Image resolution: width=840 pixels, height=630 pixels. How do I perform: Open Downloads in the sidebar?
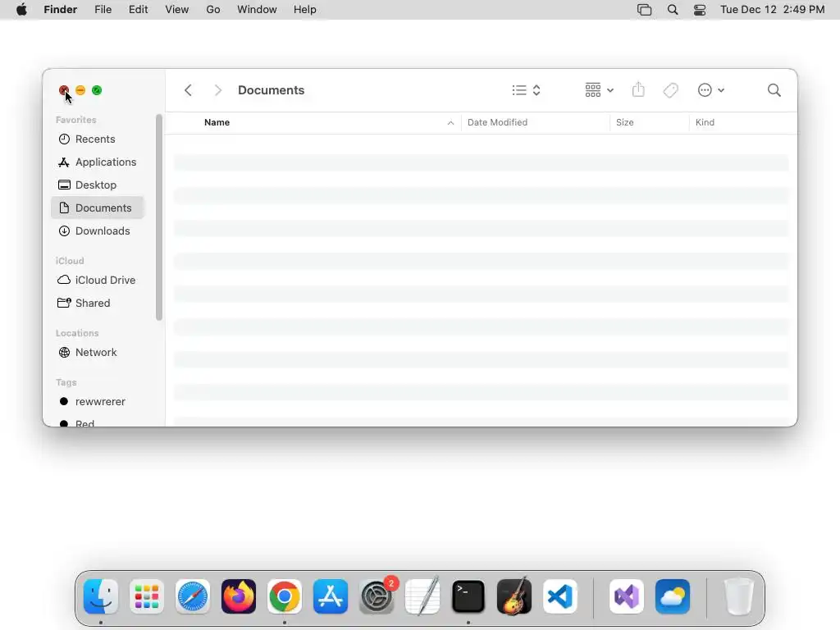(98, 231)
